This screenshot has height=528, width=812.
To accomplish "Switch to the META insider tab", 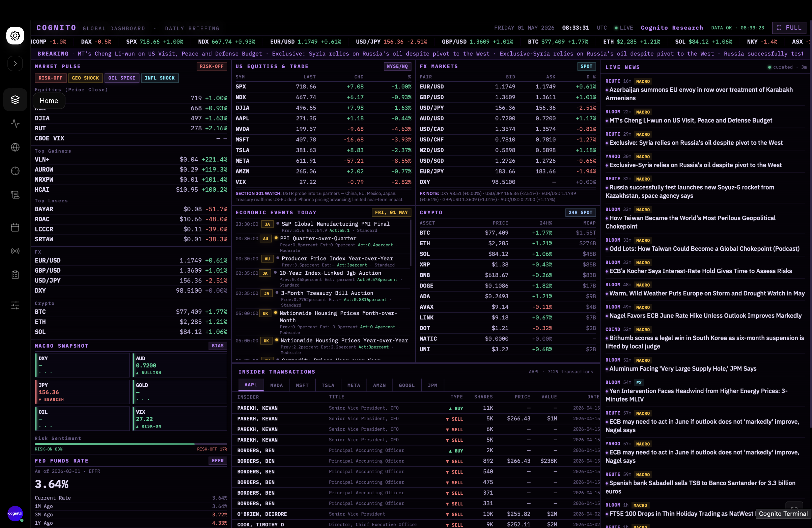I will 354,386.
